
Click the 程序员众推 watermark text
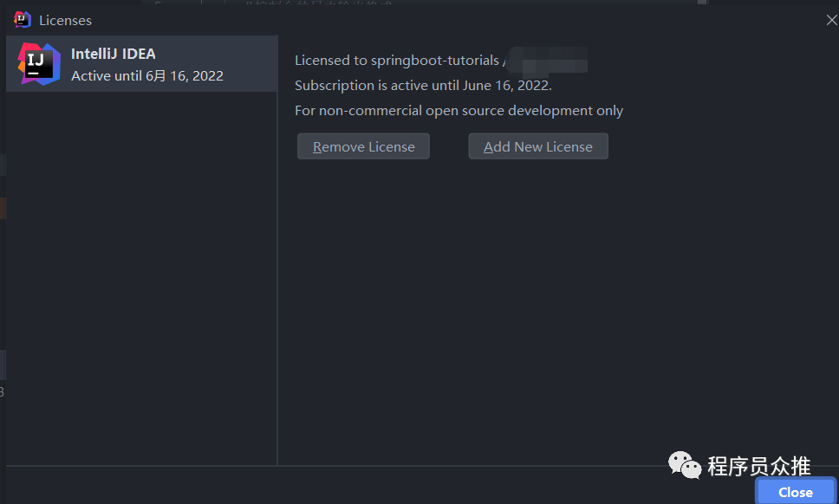pyautogui.click(x=759, y=466)
